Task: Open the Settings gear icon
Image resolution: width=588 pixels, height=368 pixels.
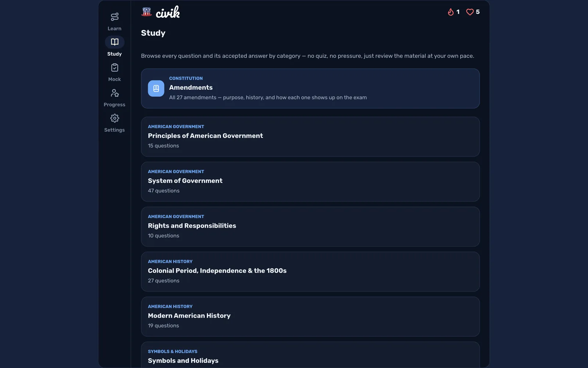Action: pyautogui.click(x=114, y=118)
